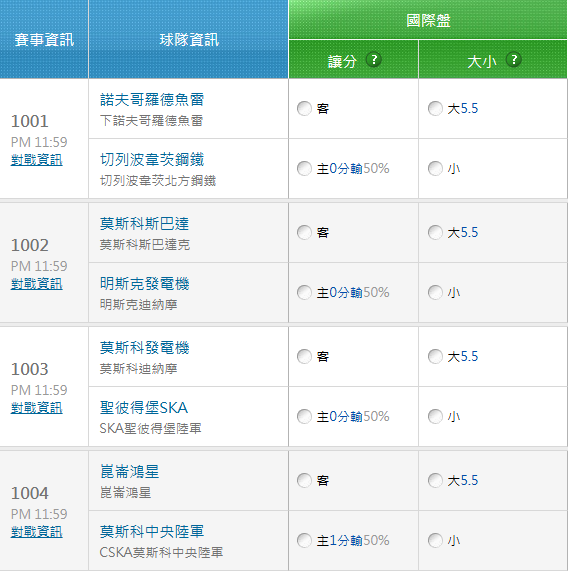The height and width of the screenshot is (571, 568).
Task: Open 對戰資訊 link for match 1003
Action: [37, 407]
